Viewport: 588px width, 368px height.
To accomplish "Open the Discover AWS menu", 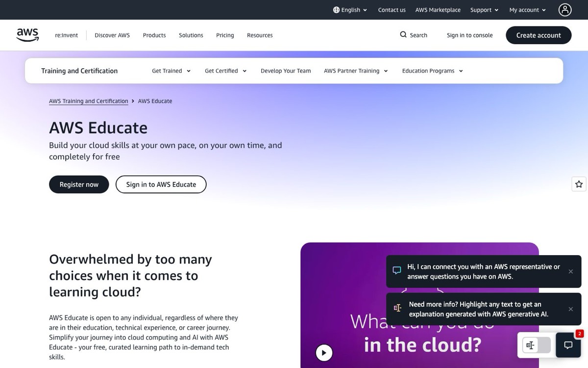I will [x=112, y=35].
